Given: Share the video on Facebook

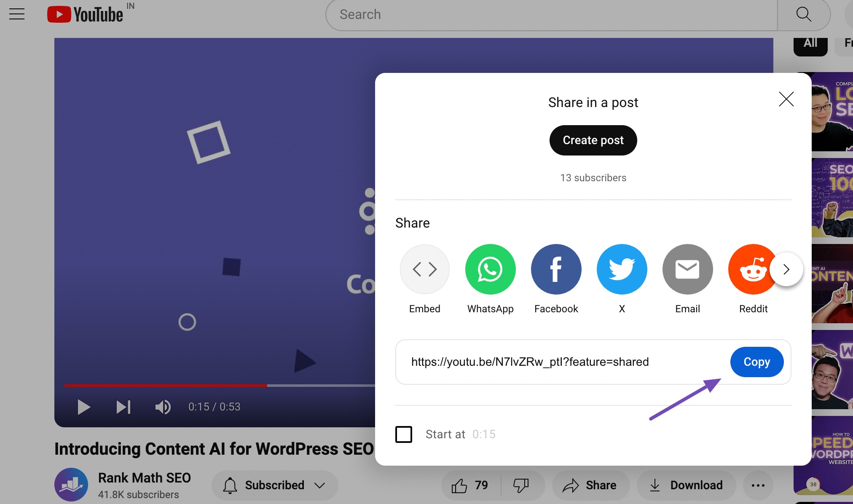Looking at the screenshot, I should coord(556,279).
